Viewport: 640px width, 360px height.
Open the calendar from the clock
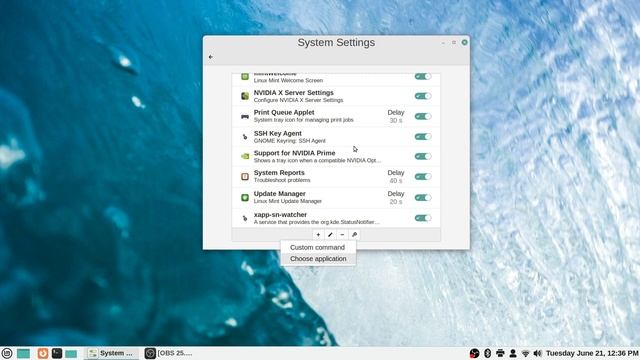(x=592, y=353)
